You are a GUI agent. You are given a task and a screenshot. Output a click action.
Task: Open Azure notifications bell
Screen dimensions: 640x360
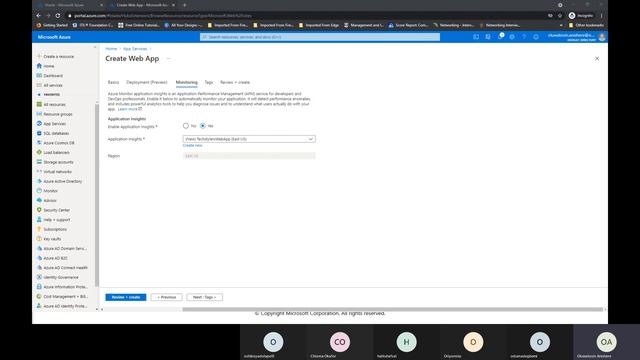tap(500, 37)
